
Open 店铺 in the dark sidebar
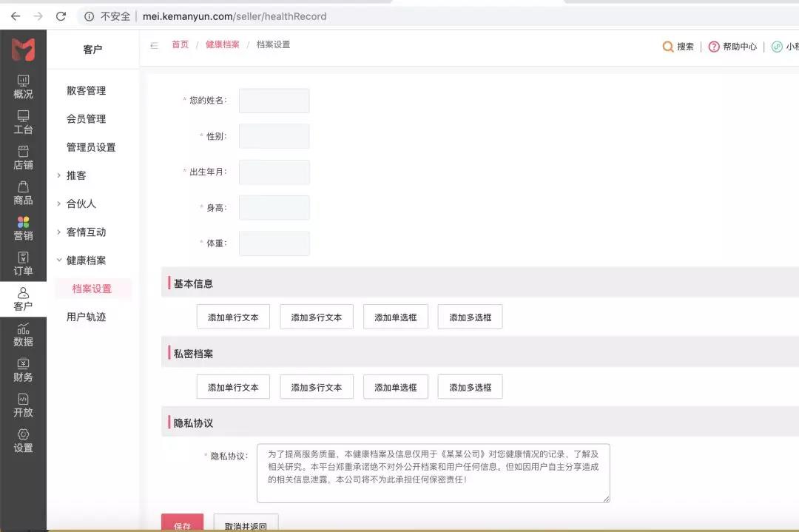(23, 158)
